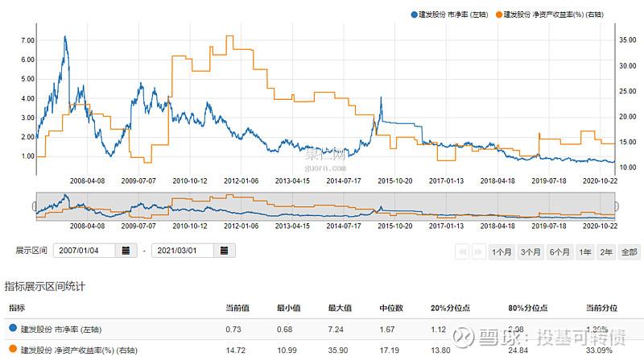Click the blue line peak near 7.00
The height and width of the screenshot is (357, 644).
(x=65, y=37)
